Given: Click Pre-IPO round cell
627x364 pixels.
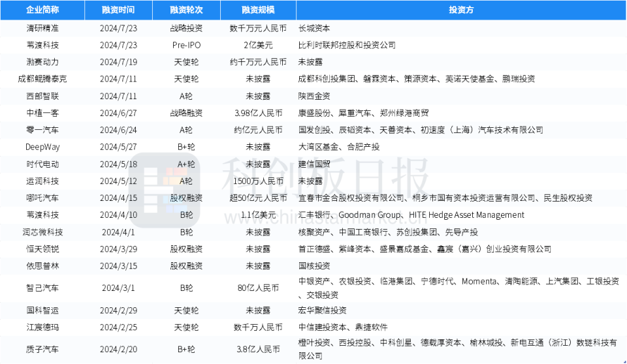Looking at the screenshot, I should click(x=186, y=45).
